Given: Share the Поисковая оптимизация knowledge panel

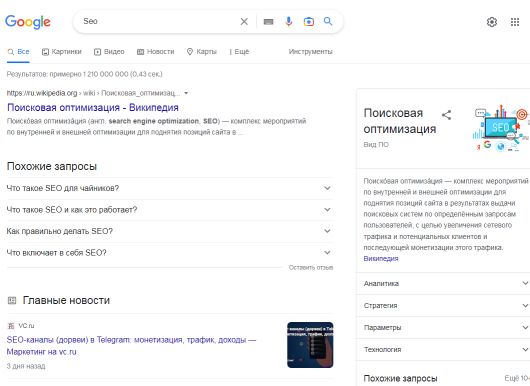Looking at the screenshot, I should (x=447, y=115).
